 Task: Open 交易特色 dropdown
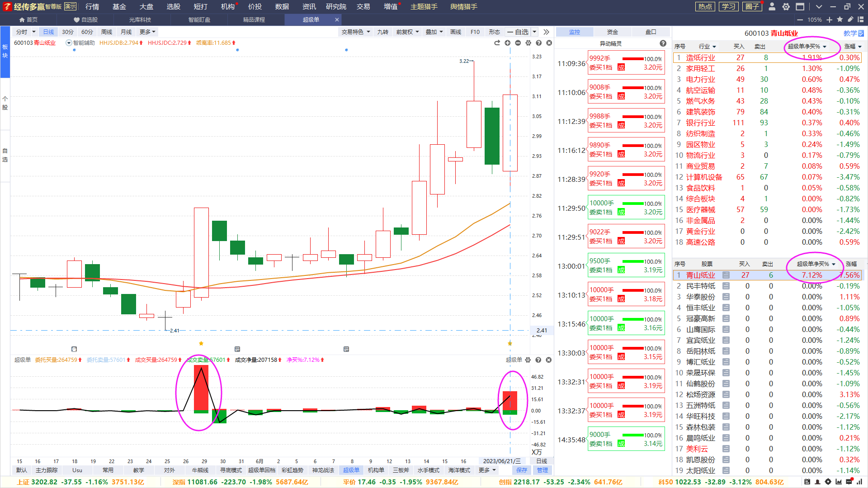pos(356,32)
